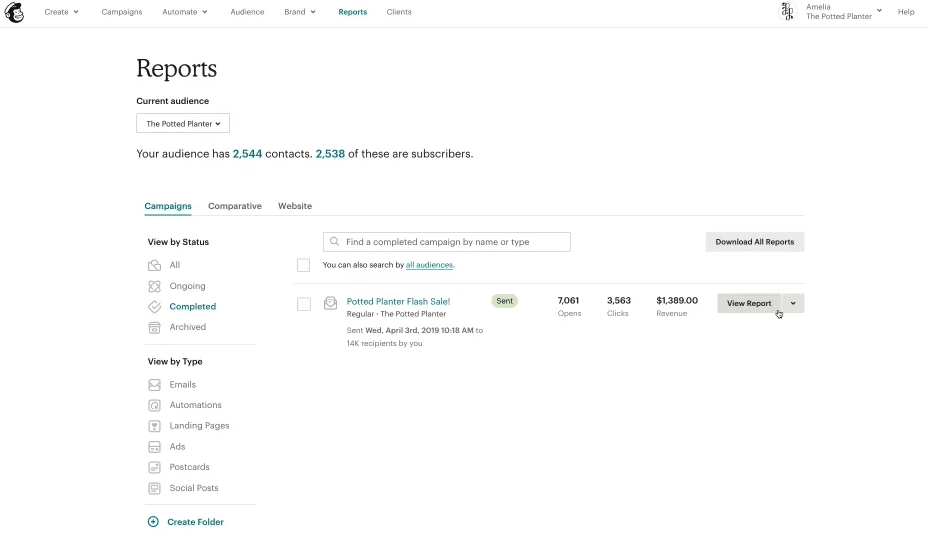
Task: Expand the arrow beside View Report
Action: (x=793, y=303)
